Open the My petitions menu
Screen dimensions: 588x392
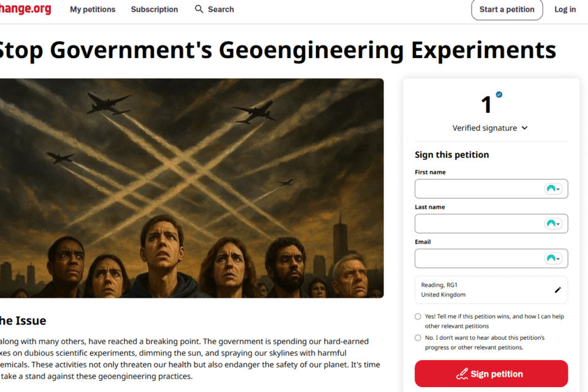(92, 9)
